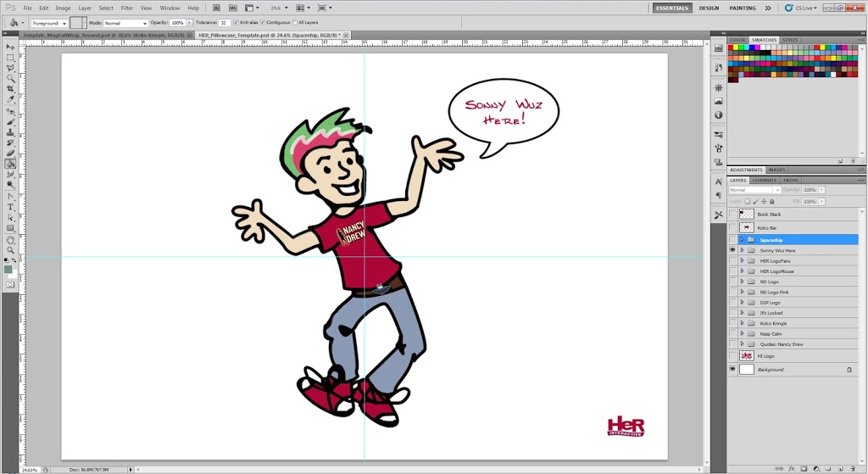Pick the pure red swatch
The image size is (868, 474).
tap(732, 47)
